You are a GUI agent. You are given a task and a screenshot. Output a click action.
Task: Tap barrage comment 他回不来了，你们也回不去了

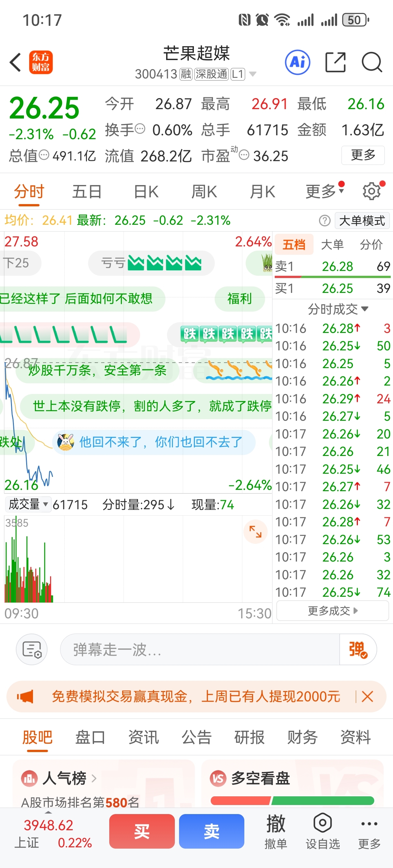[154, 442]
